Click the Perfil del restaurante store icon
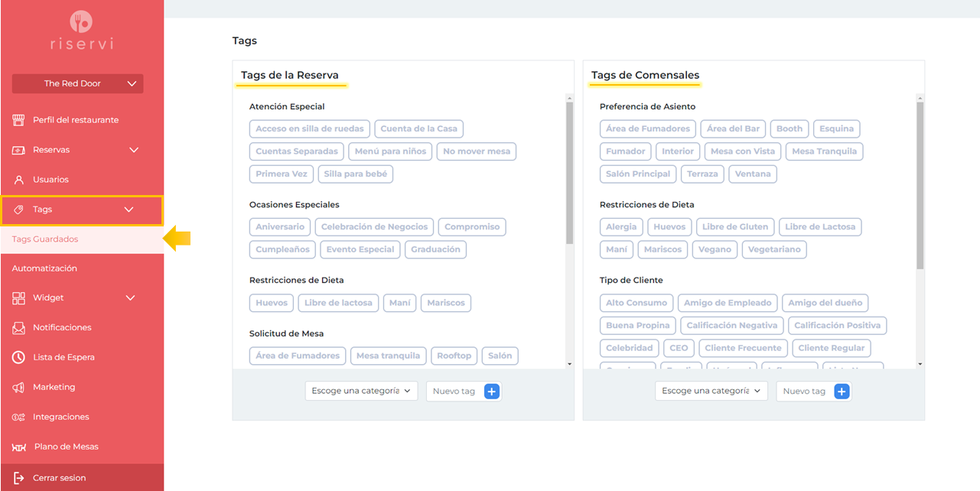The height and width of the screenshot is (491, 980). tap(19, 120)
